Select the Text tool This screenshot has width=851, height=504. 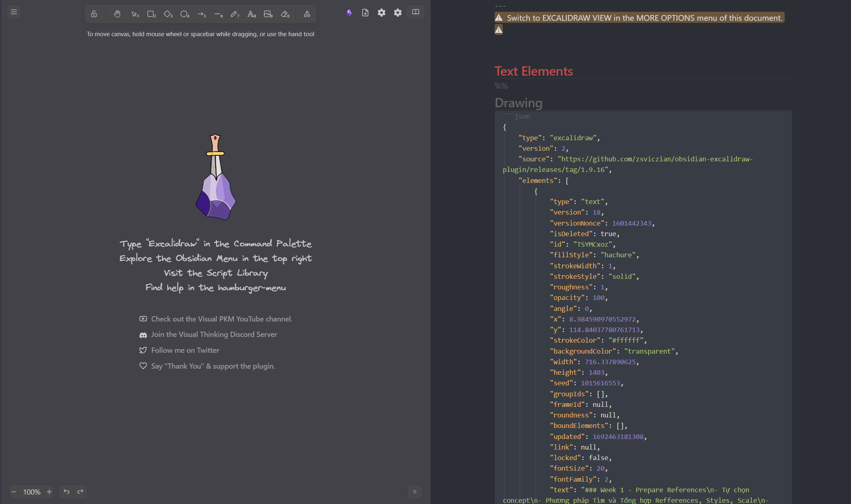pyautogui.click(x=251, y=13)
